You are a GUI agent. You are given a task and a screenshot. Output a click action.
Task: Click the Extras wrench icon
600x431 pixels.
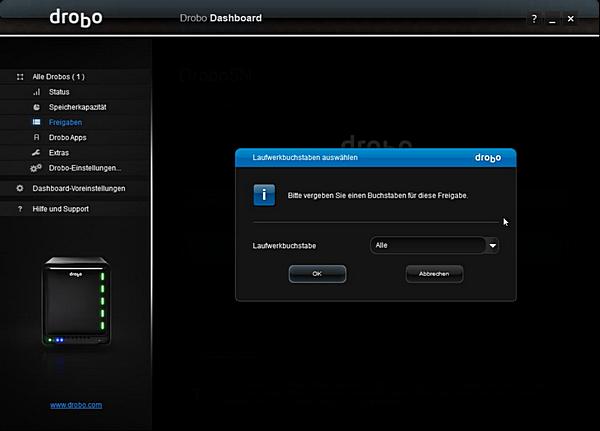point(36,153)
